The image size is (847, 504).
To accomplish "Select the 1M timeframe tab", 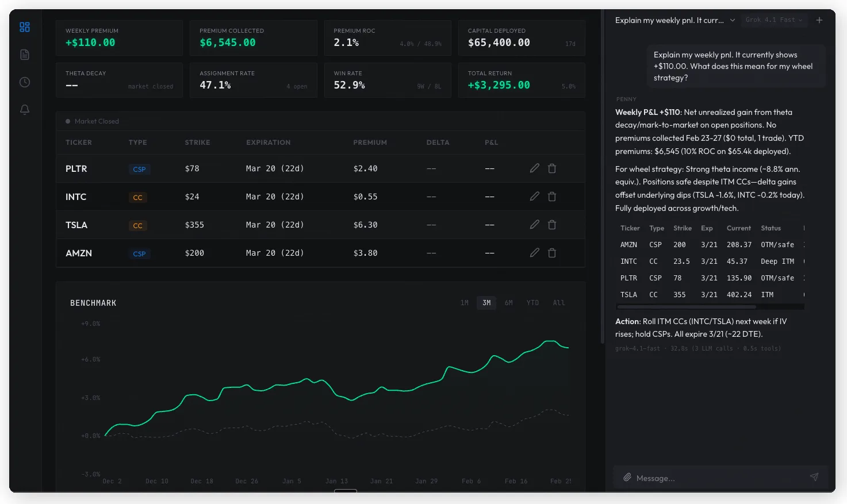I will click(465, 302).
